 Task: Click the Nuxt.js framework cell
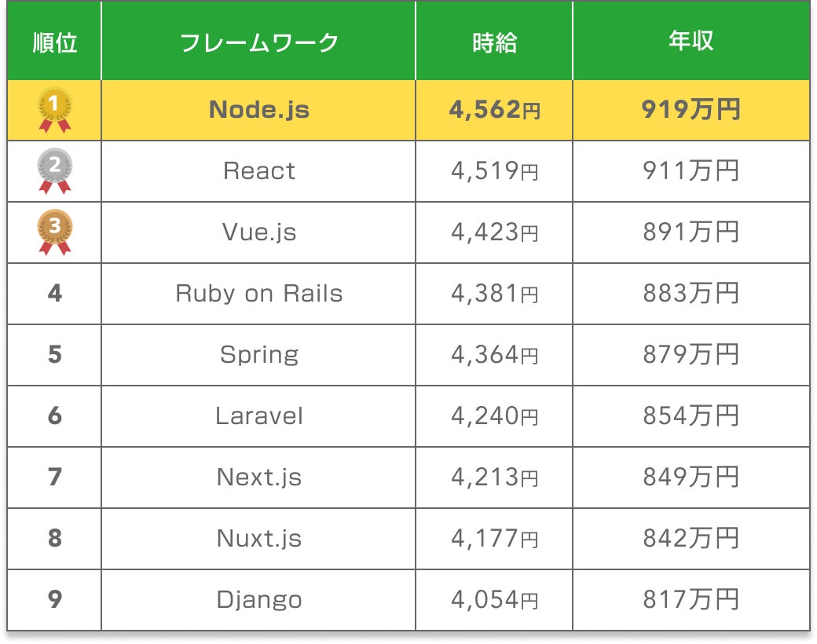tap(259, 538)
